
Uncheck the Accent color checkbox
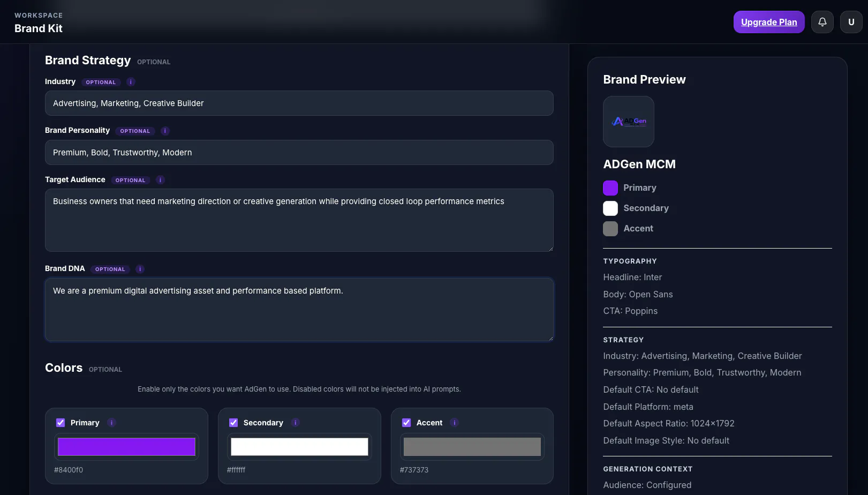coord(406,423)
